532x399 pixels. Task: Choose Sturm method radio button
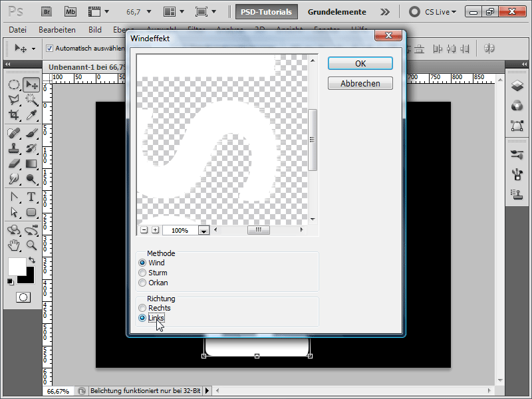pyautogui.click(x=142, y=273)
